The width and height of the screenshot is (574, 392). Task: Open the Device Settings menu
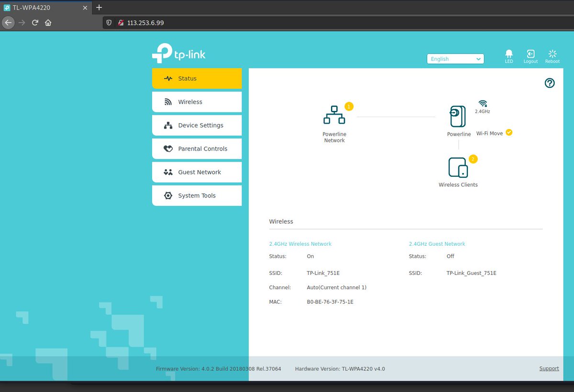(x=197, y=125)
